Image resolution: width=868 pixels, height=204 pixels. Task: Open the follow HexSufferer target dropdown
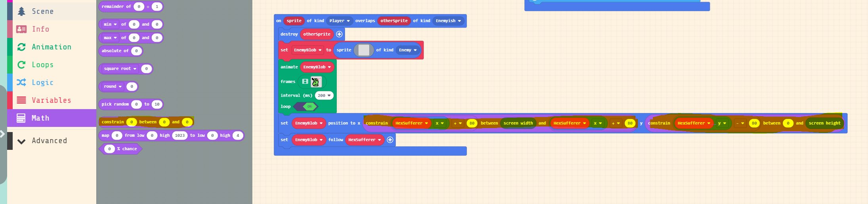364,140
